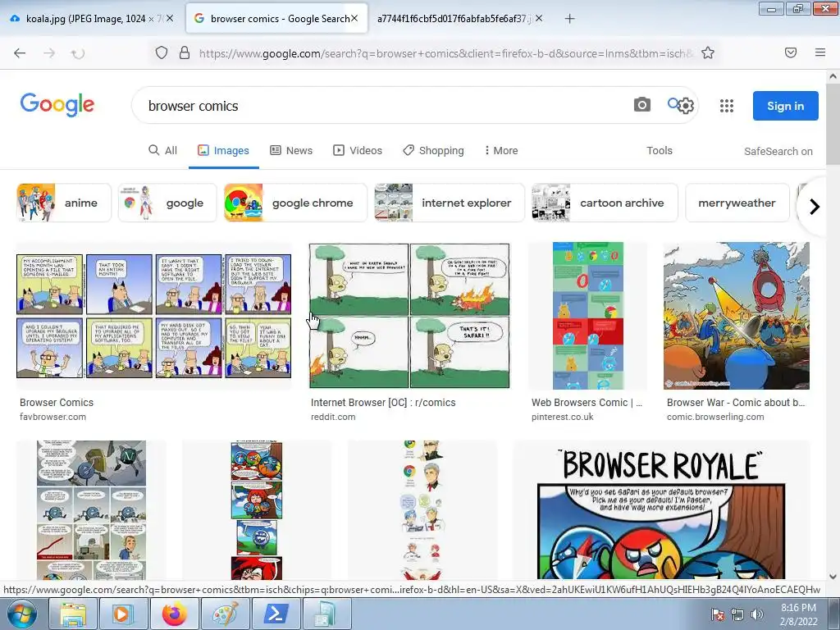Click the Google logo
This screenshot has height=630, width=840.
click(x=57, y=104)
